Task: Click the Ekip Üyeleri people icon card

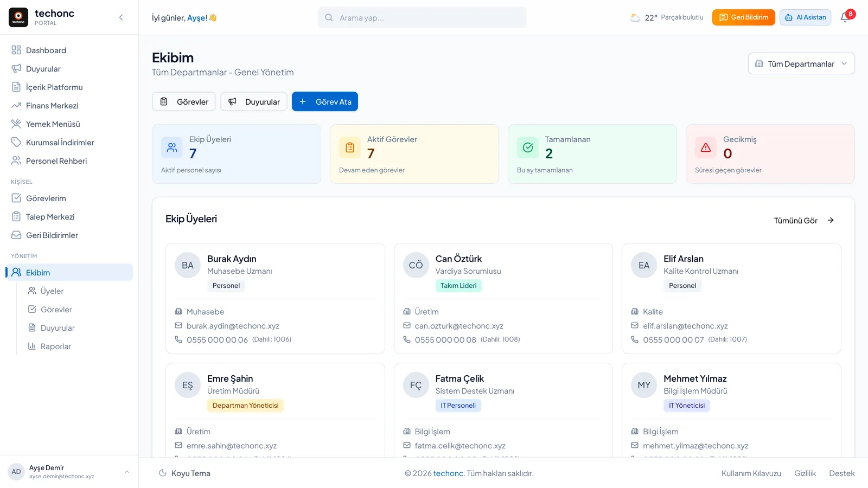Action: click(x=172, y=147)
